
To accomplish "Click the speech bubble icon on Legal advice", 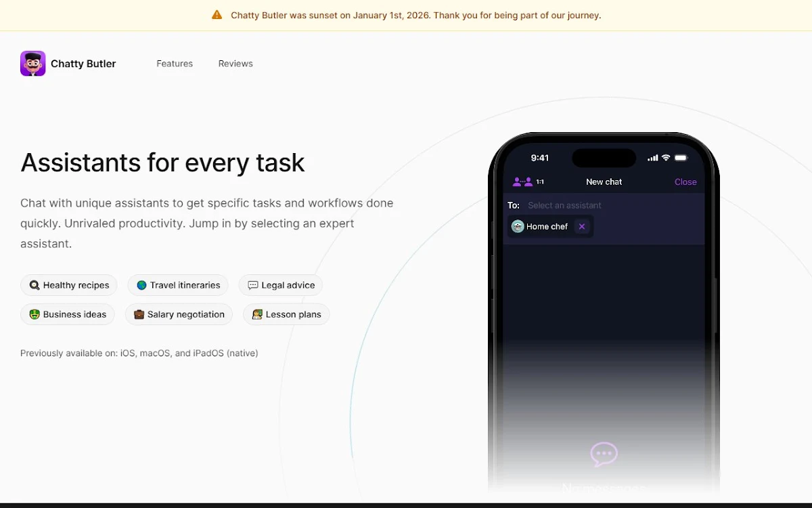I will coord(253,285).
